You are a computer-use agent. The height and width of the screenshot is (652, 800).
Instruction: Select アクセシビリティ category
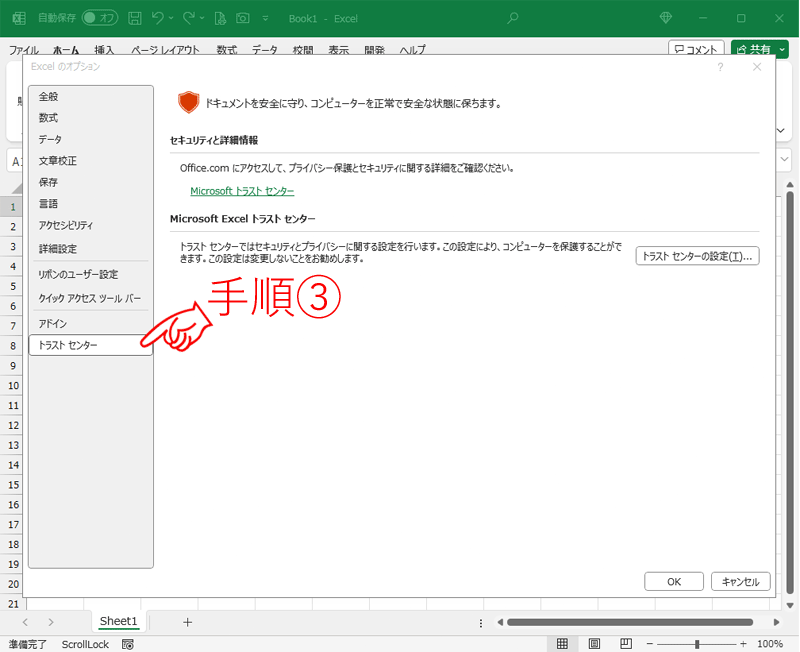(91, 225)
